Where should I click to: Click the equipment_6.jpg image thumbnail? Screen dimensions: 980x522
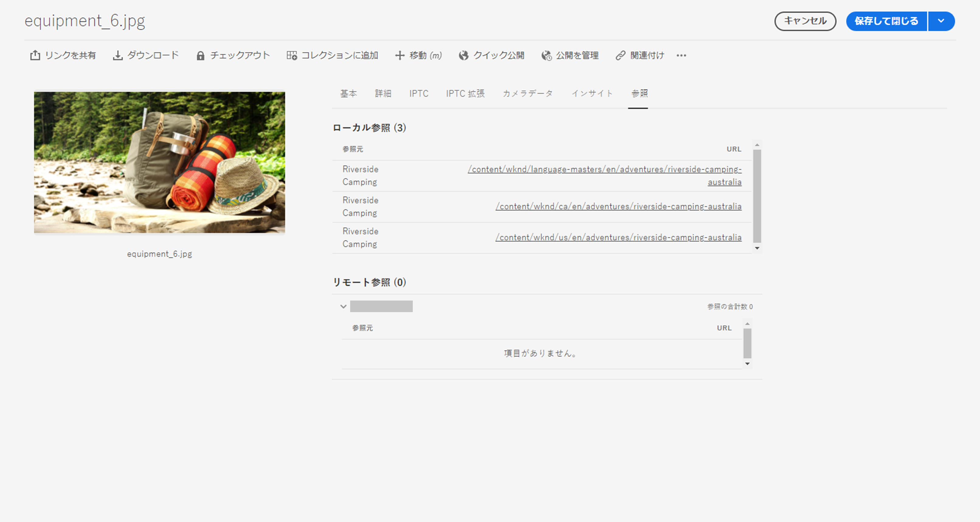159,162
